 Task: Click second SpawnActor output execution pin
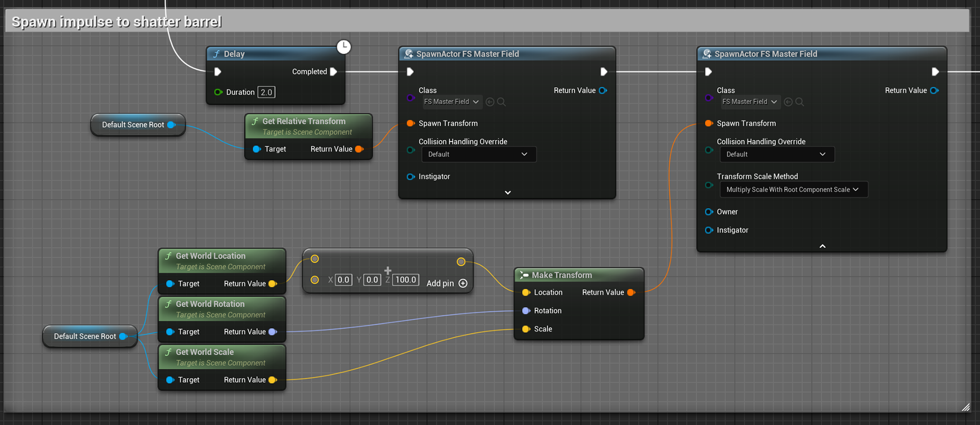(x=935, y=72)
